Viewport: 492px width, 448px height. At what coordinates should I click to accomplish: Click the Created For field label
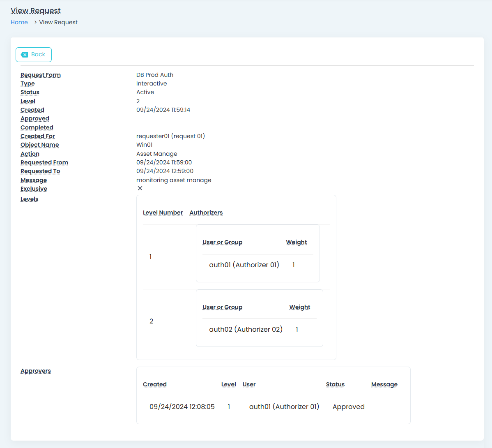pos(38,136)
